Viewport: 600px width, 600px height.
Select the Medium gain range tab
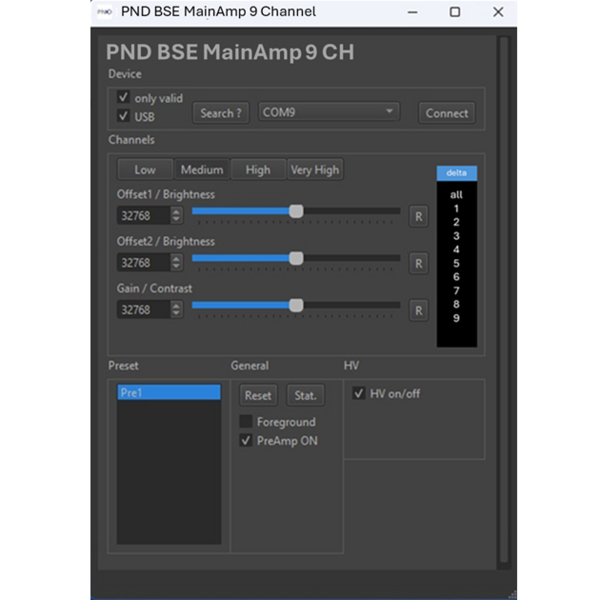click(x=202, y=170)
